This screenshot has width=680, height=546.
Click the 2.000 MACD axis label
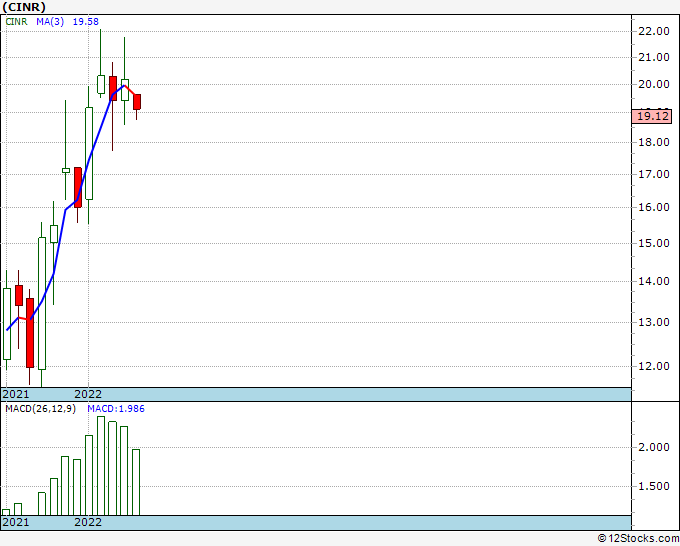(x=654, y=447)
